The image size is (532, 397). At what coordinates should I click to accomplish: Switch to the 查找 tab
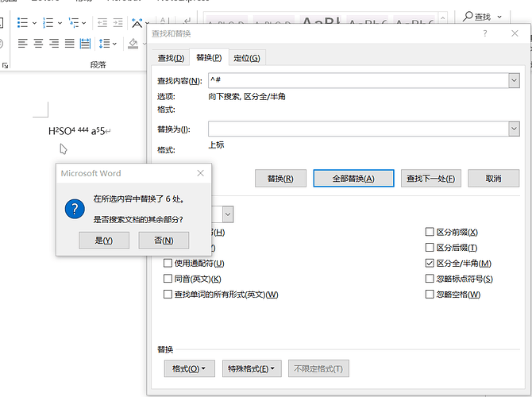[171, 58]
